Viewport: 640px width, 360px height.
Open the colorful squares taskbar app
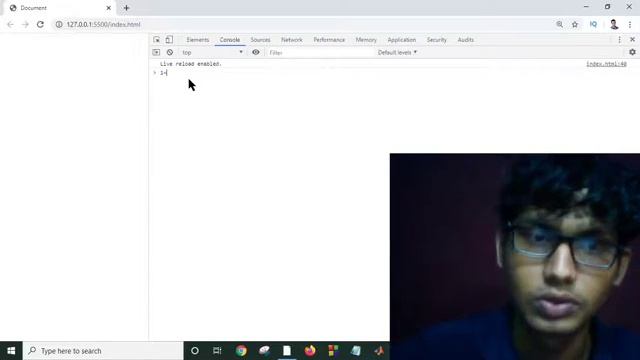pos(333,351)
